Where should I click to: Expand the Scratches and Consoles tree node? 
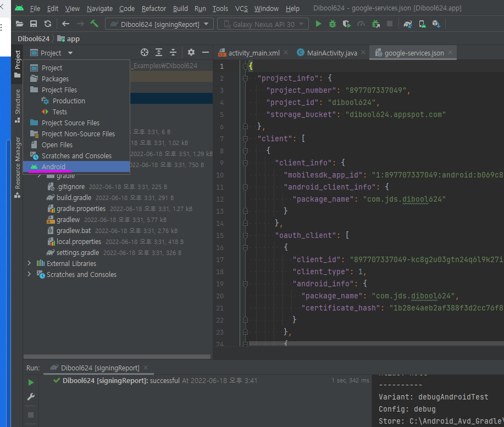(x=29, y=274)
